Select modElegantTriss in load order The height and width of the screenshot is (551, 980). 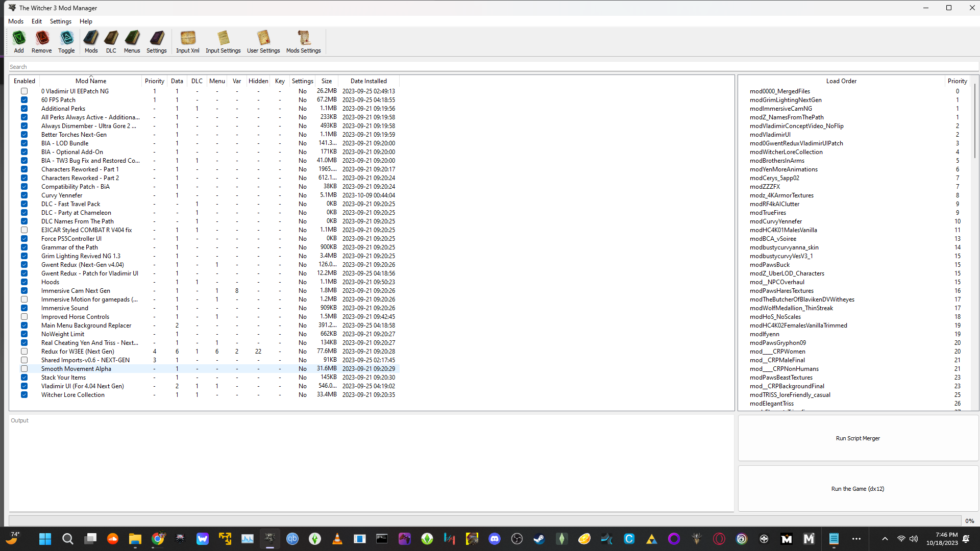click(x=772, y=404)
